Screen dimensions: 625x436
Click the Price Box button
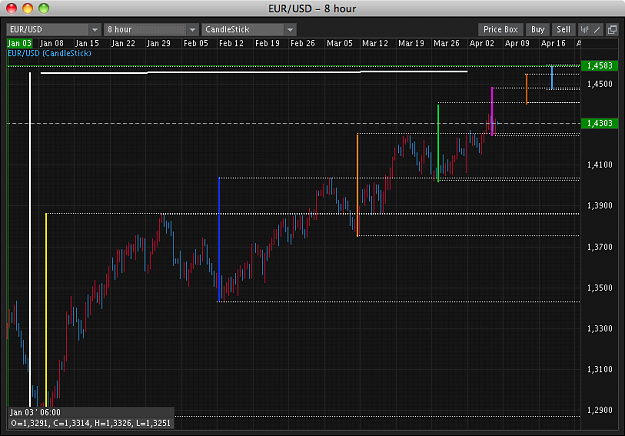[500, 29]
